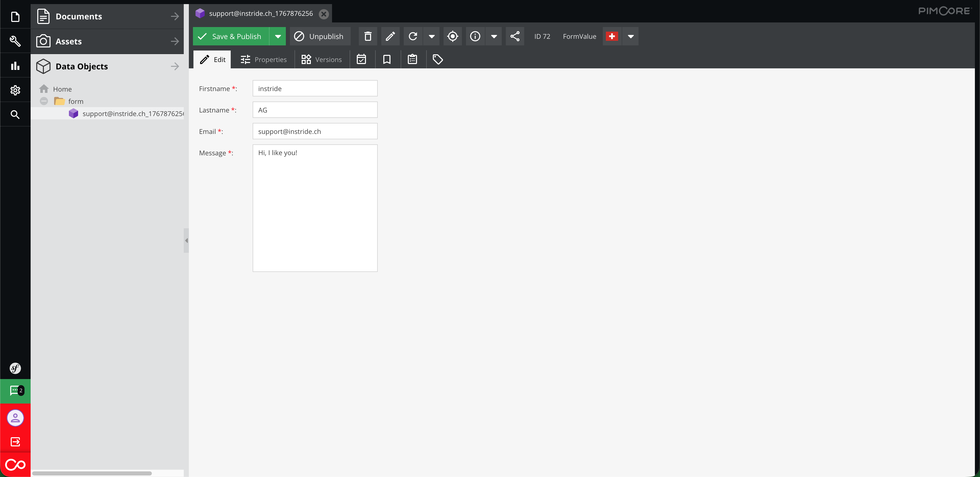Open the Symfony profiler icon at bottom left
Image resolution: width=980 pixels, height=477 pixels.
coord(15,368)
